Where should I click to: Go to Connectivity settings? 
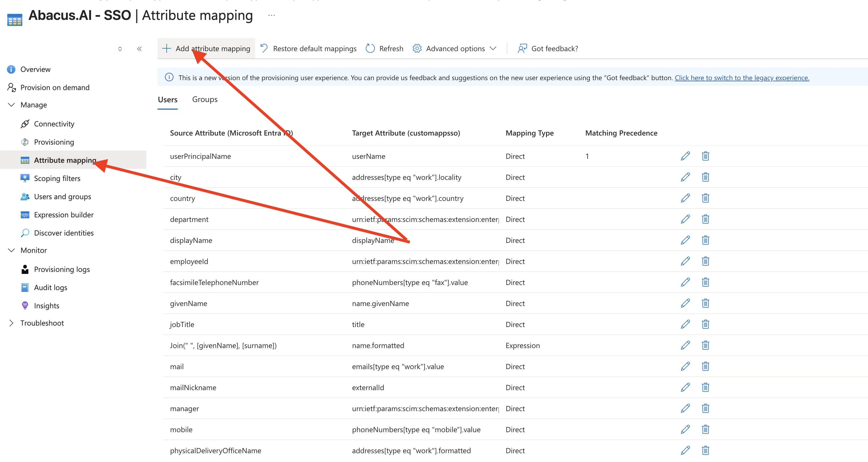pos(54,124)
